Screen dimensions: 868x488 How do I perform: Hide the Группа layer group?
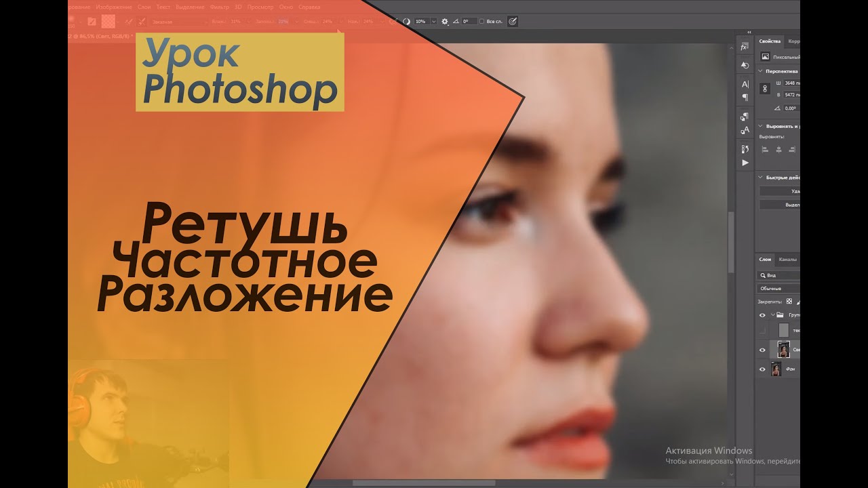(762, 315)
